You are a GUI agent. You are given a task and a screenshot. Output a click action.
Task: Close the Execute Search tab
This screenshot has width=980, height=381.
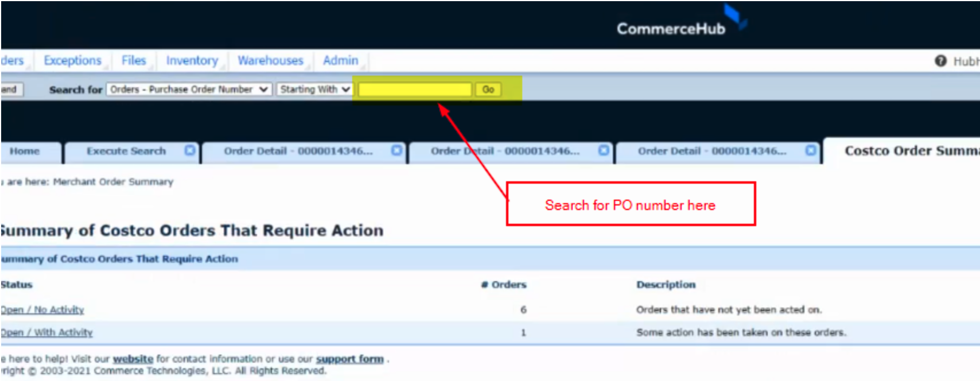(190, 150)
